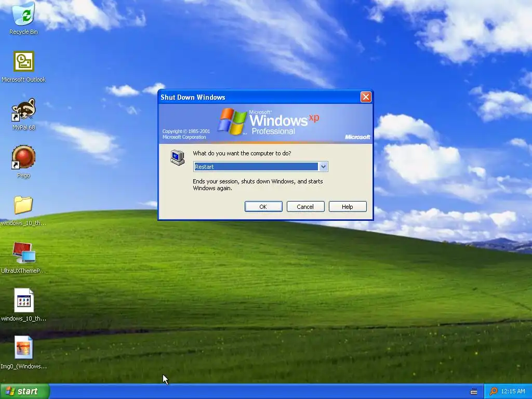The height and width of the screenshot is (399, 532).
Task: Select the windows_10_th... folder icon
Action: 23,205
